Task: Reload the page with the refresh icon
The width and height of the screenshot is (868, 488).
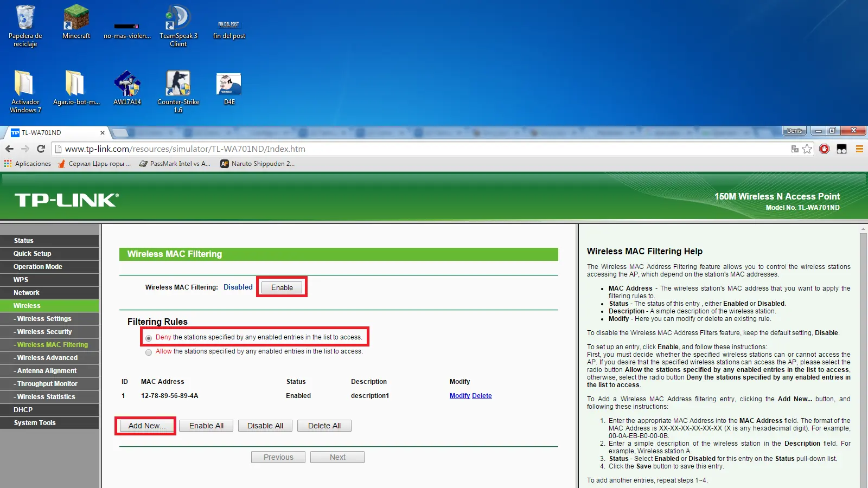Action: pos(41,149)
